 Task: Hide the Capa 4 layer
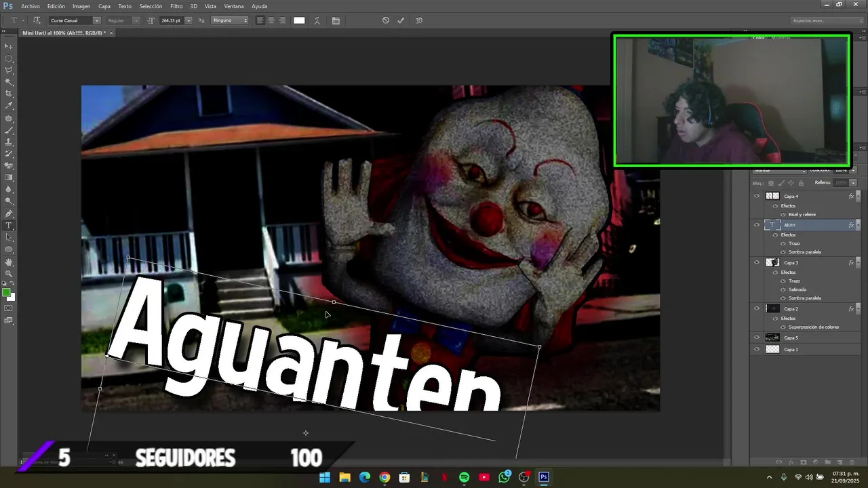pos(757,196)
